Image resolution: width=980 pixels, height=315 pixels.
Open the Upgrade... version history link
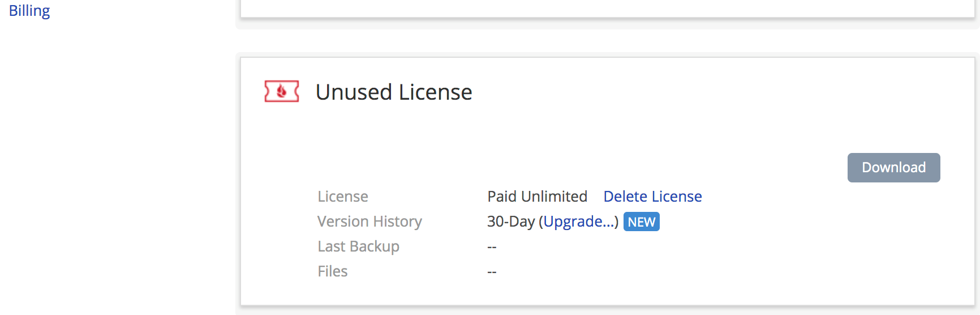[x=579, y=222]
